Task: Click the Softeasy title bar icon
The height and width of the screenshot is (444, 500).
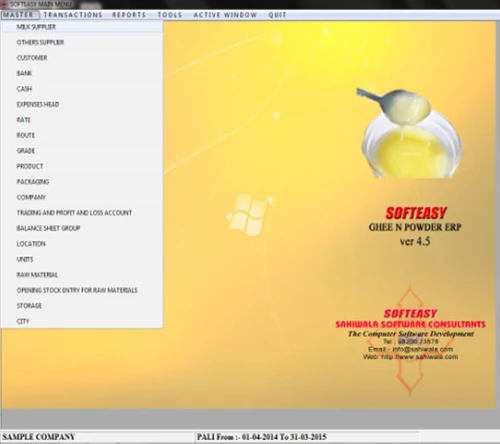Action: click(x=4, y=4)
